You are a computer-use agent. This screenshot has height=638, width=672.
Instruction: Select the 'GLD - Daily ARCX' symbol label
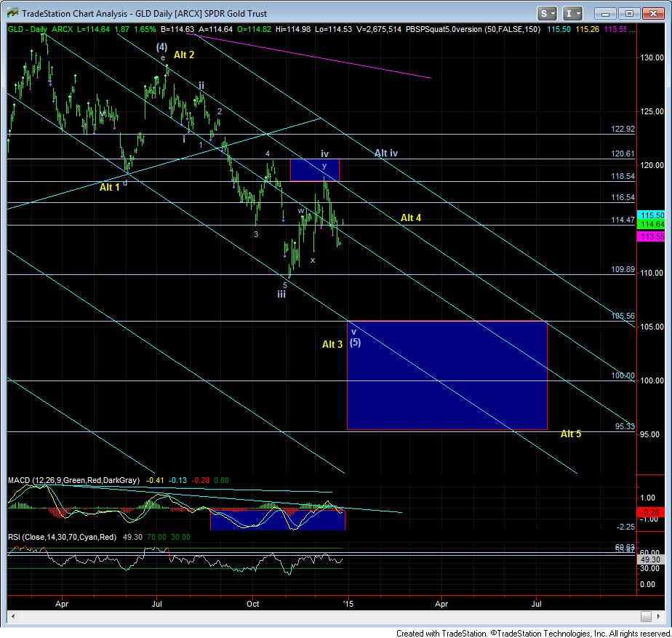click(x=41, y=30)
